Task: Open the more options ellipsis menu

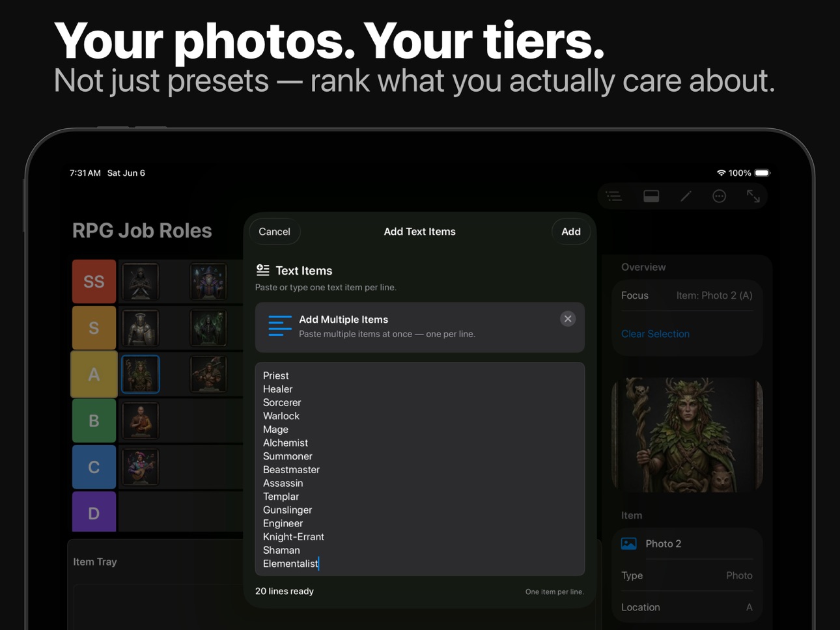Action: coord(719,196)
